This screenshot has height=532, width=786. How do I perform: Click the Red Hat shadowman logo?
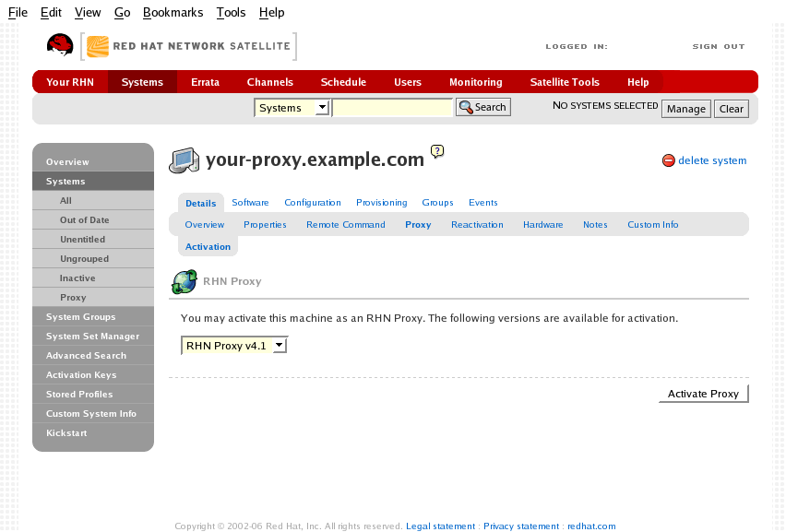[x=60, y=45]
